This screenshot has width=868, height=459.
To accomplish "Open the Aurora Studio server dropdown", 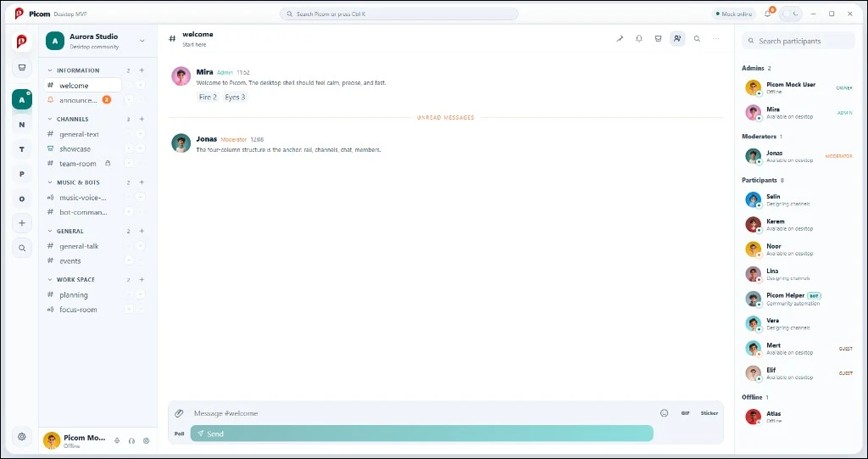I will click(142, 41).
